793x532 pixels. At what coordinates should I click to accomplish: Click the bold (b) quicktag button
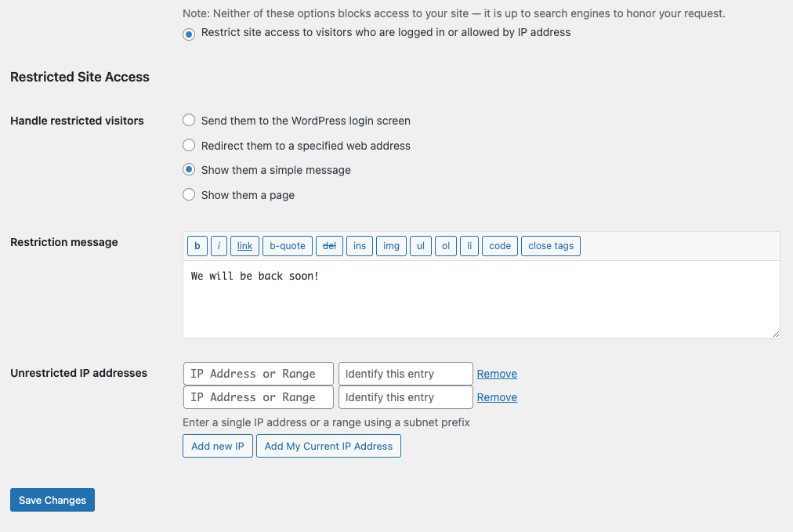(197, 246)
